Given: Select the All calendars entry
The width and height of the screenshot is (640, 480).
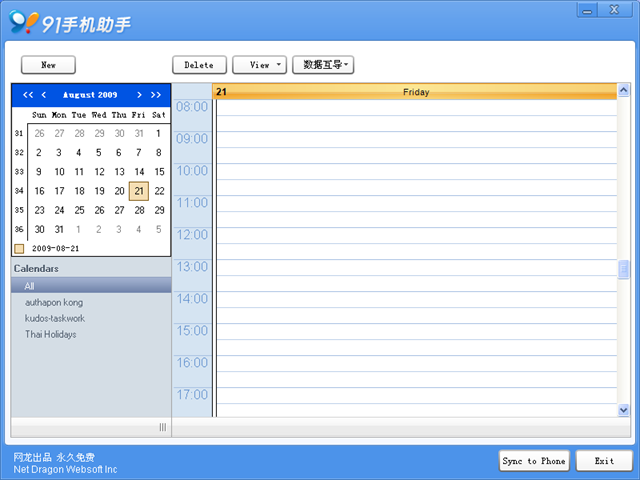Looking at the screenshot, I should tap(91, 286).
